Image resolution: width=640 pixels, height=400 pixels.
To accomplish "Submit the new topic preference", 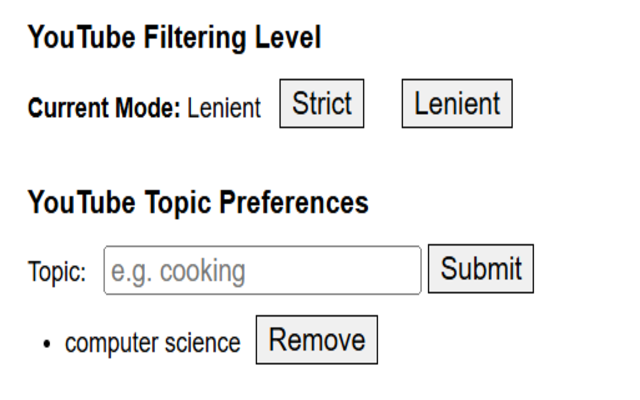I will 480,269.
